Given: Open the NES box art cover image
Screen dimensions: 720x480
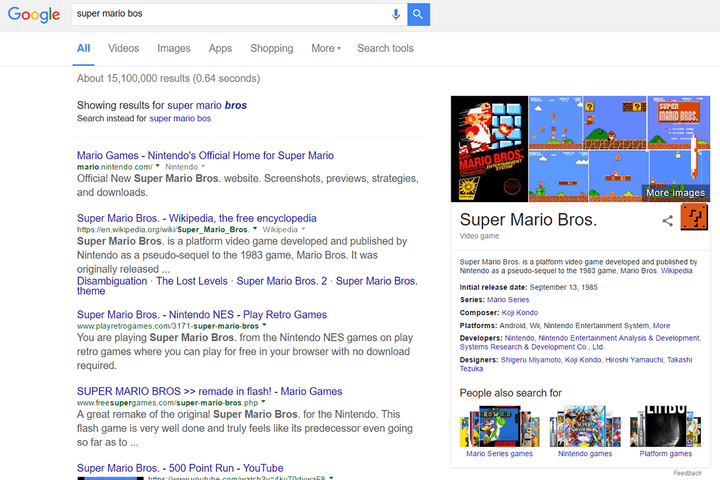Looking at the screenshot, I should (x=489, y=149).
